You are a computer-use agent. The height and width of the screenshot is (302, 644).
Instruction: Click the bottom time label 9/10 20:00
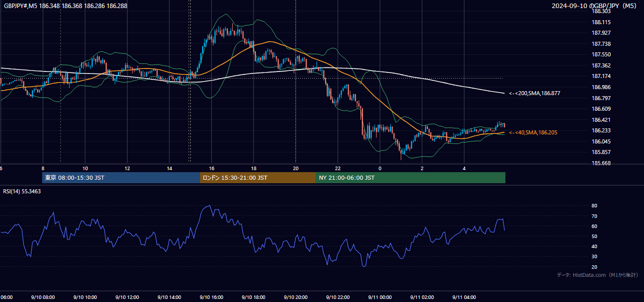click(296, 297)
